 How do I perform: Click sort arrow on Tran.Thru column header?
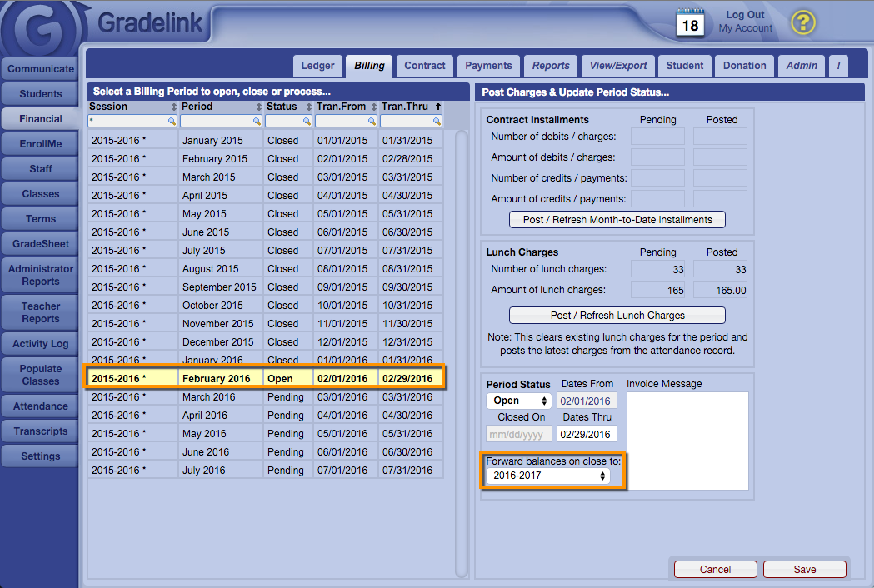pyautogui.click(x=438, y=107)
